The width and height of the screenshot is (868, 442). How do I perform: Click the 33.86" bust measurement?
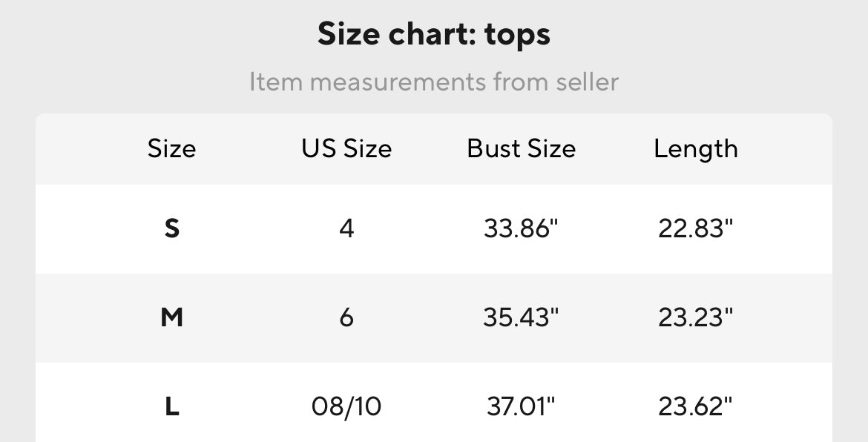coord(521,228)
